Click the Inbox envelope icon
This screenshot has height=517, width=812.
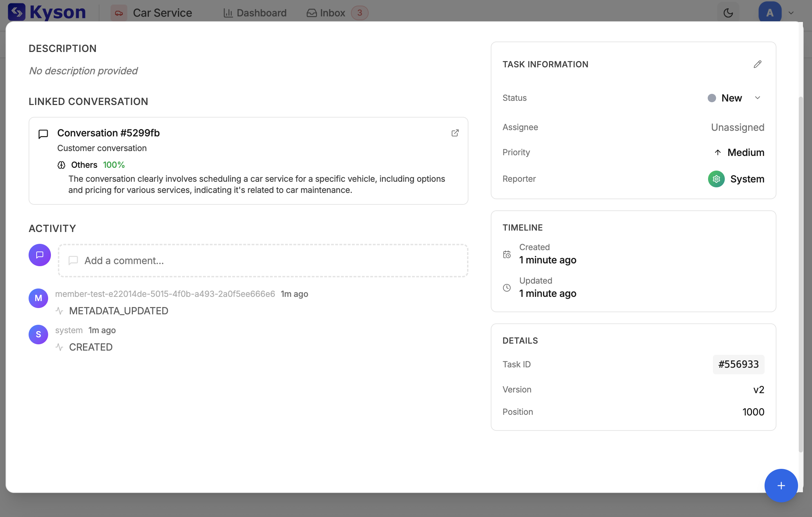point(311,13)
